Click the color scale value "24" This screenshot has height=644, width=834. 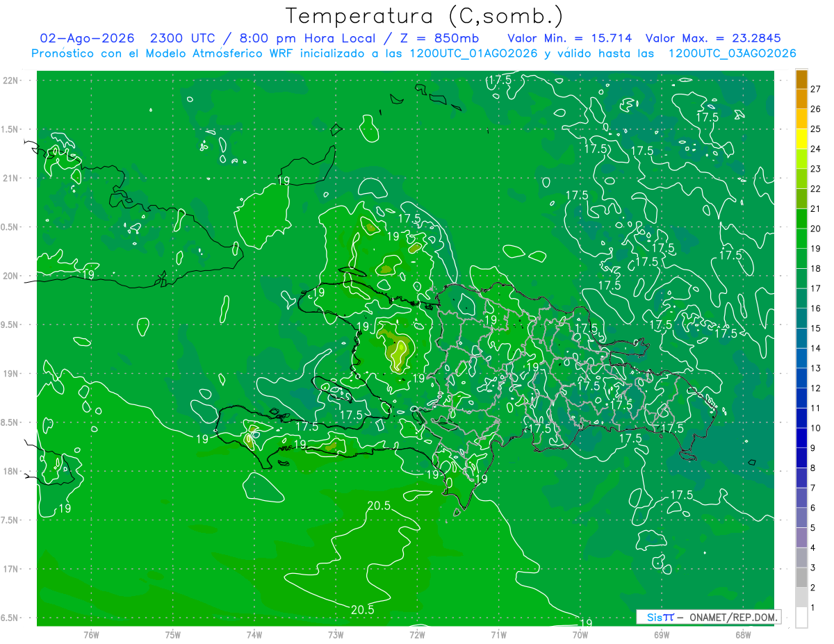point(815,149)
